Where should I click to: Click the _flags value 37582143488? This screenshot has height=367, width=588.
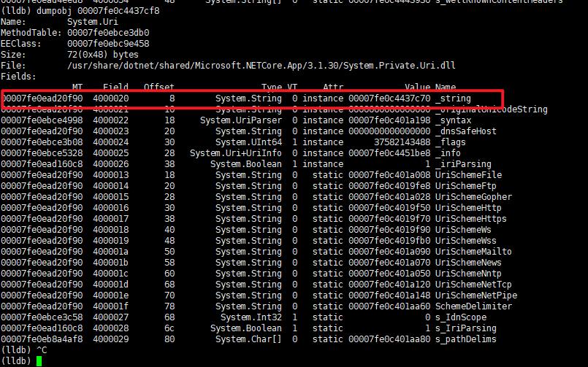(x=402, y=142)
